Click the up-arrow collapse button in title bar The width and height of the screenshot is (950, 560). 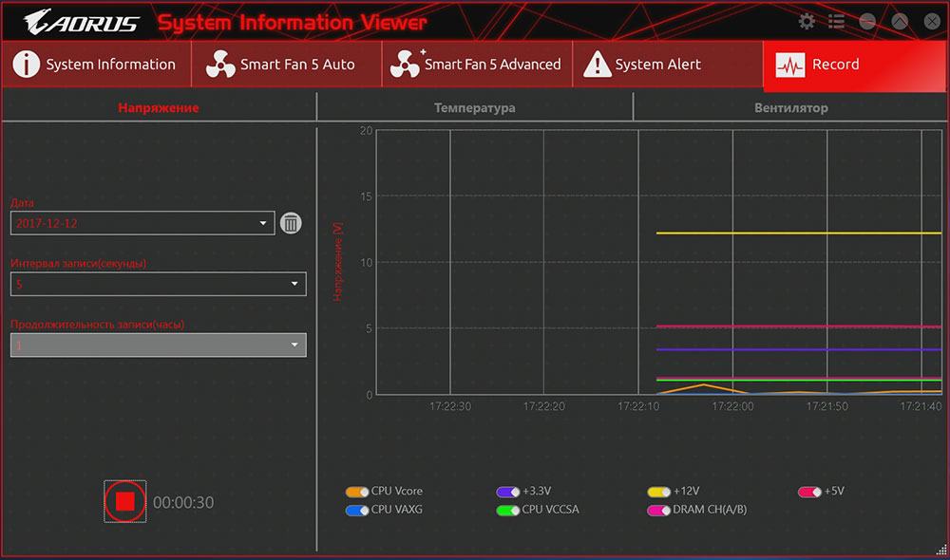[x=900, y=22]
